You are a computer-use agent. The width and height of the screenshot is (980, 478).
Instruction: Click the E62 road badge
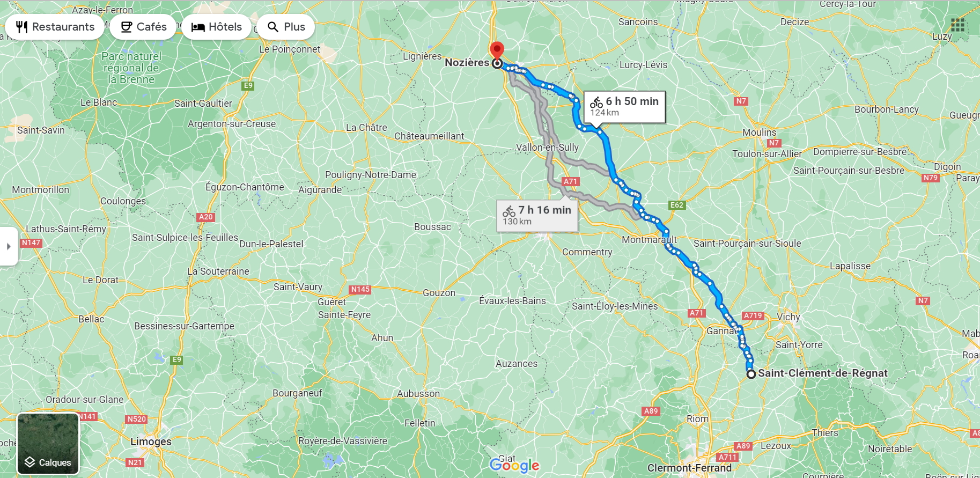(677, 205)
